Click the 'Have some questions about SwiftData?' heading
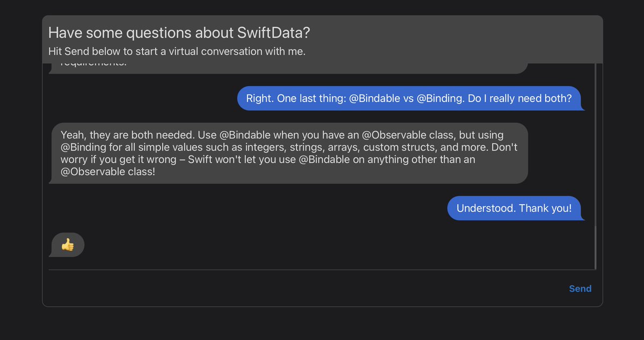 (179, 33)
